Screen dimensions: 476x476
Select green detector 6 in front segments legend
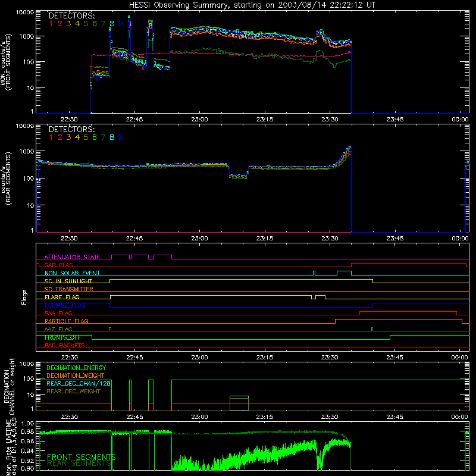point(95,24)
